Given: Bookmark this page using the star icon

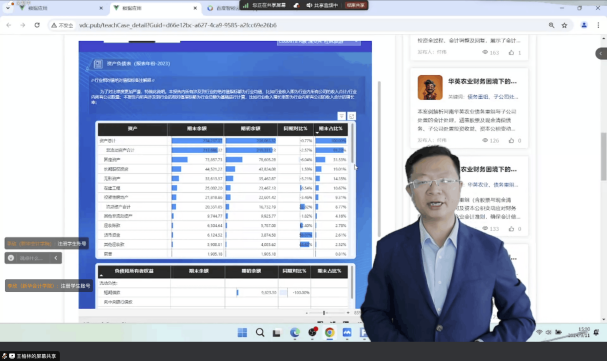Looking at the screenshot, I should coord(564,25).
